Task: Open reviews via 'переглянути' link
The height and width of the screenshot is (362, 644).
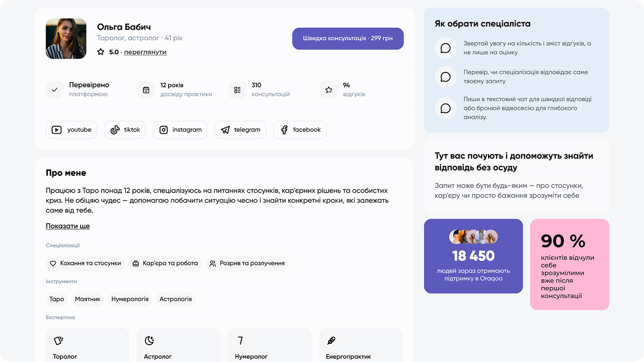Action: click(x=145, y=52)
